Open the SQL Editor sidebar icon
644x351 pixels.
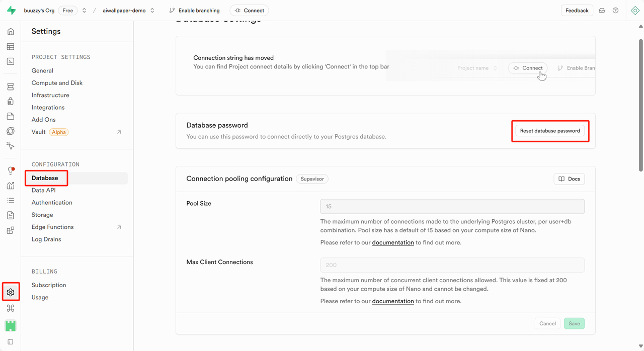click(x=11, y=61)
